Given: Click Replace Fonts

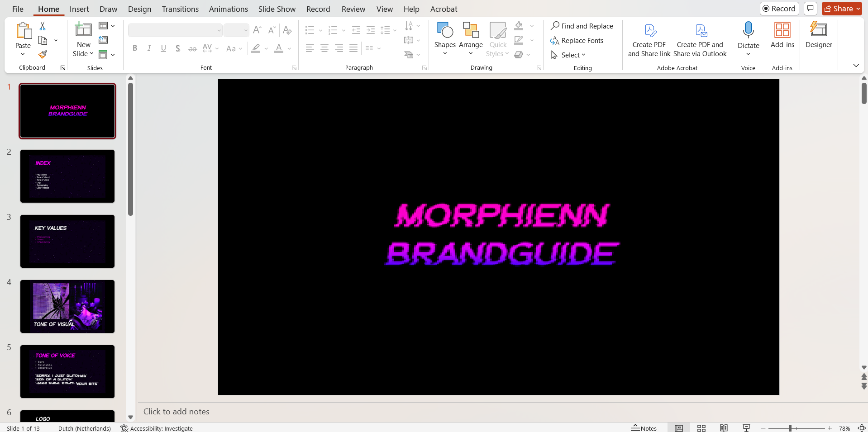Looking at the screenshot, I should pos(582,40).
